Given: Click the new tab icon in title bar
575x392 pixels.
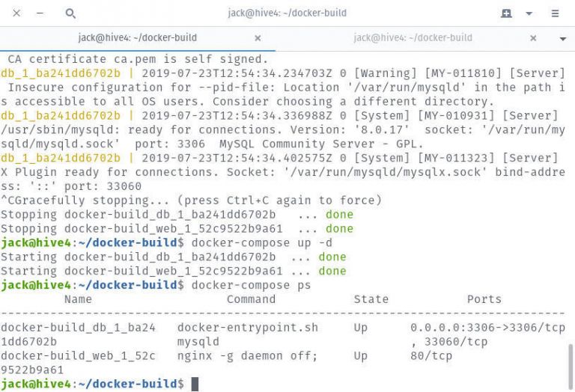Looking at the screenshot, I should 507,13.
